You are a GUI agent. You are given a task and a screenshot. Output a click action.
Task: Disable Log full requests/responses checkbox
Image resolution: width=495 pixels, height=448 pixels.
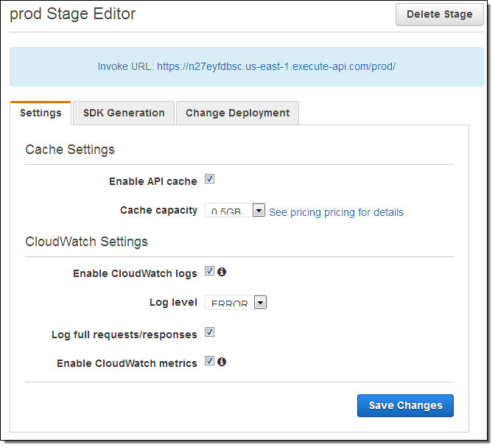209,332
